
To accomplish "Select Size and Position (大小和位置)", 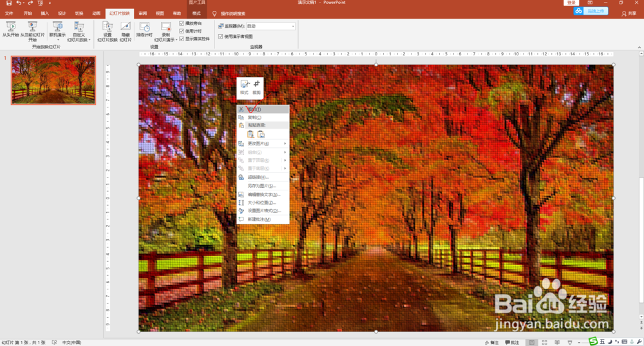I will click(263, 203).
